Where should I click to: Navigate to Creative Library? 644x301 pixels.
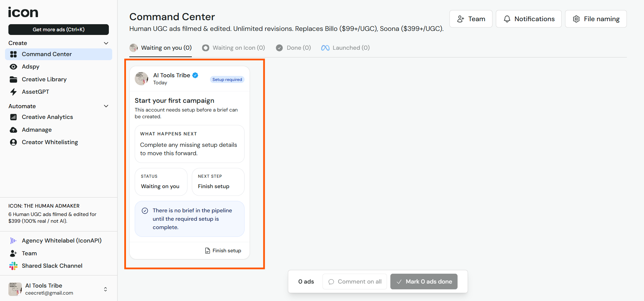pos(44,79)
